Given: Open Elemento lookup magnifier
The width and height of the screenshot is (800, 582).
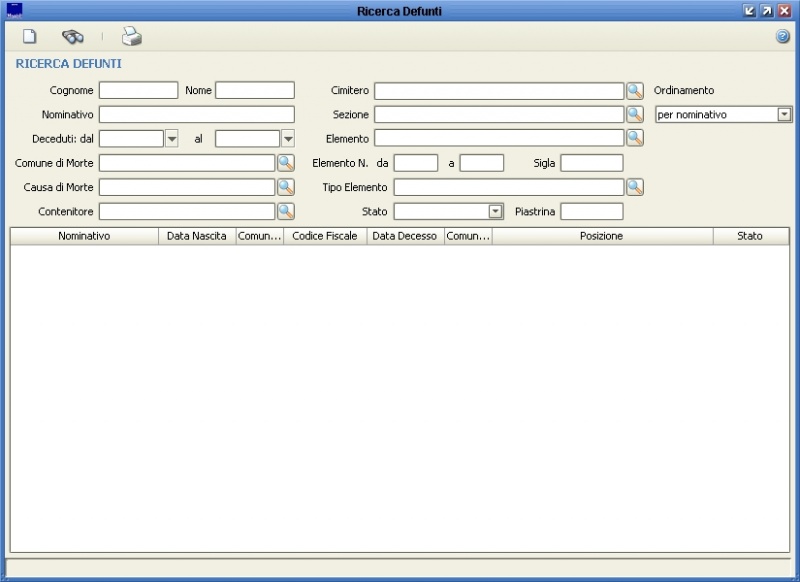Looking at the screenshot, I should tap(635, 138).
